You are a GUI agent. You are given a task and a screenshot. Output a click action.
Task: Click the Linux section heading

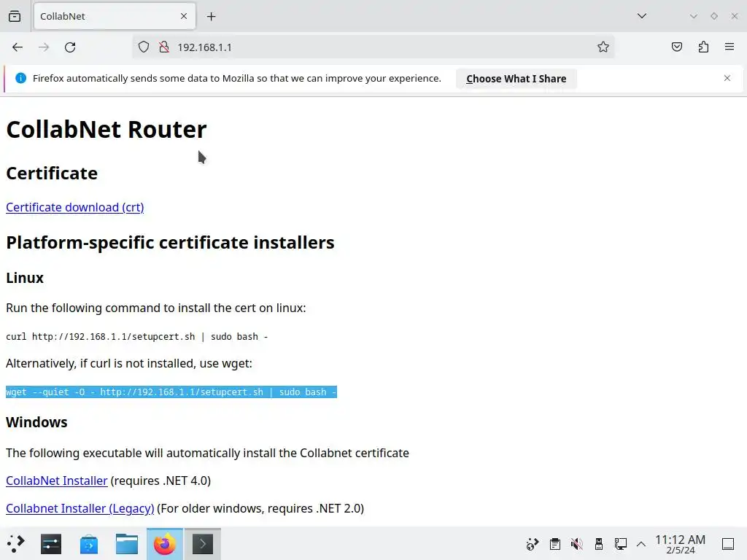25,278
